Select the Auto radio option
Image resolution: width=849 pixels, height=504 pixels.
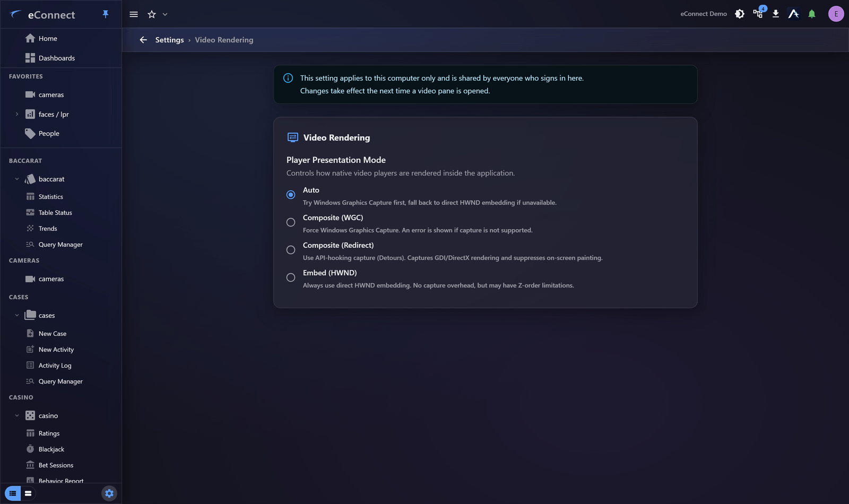(291, 195)
